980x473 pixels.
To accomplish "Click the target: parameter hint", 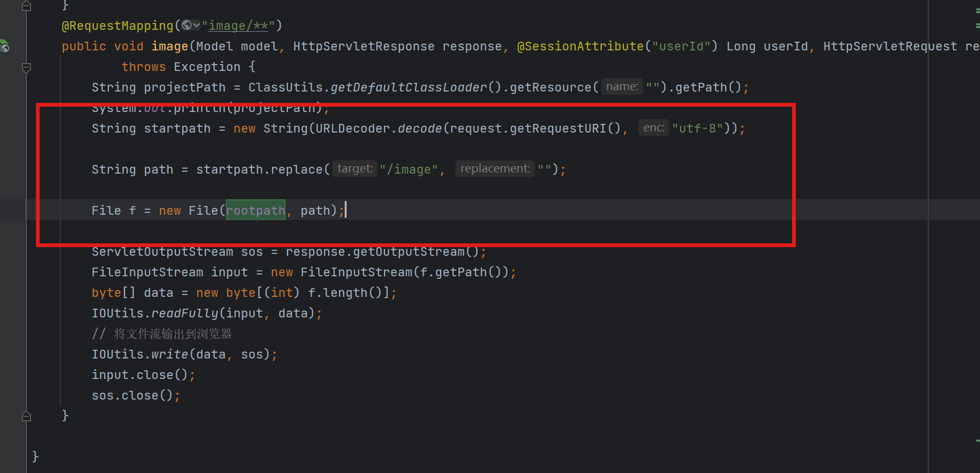I will coord(355,169).
